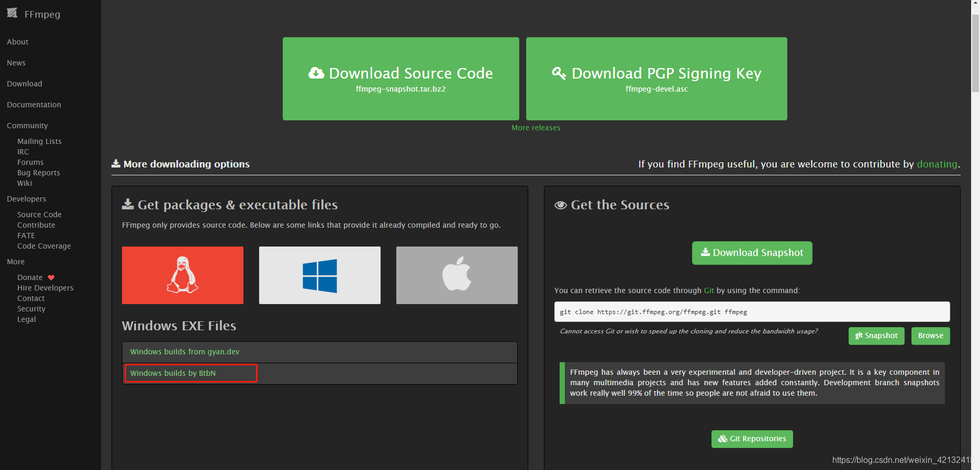Click ffmpeg-devel.asc file name text

[x=656, y=89]
